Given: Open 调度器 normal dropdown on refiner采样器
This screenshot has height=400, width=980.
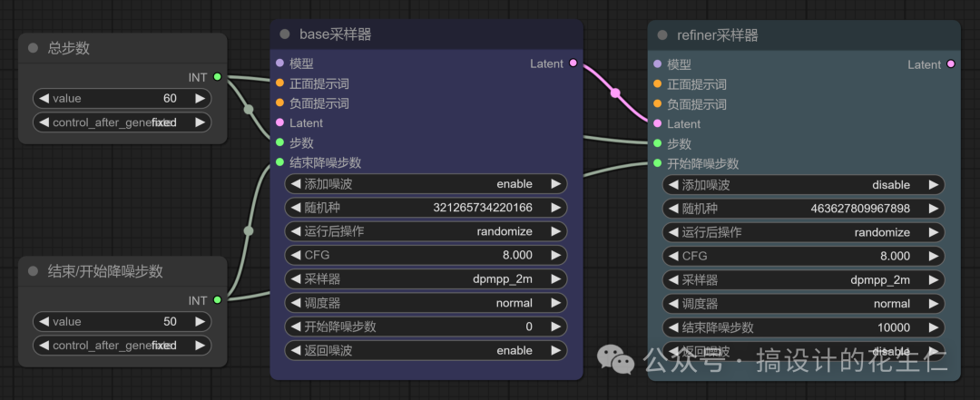Looking at the screenshot, I should [804, 304].
